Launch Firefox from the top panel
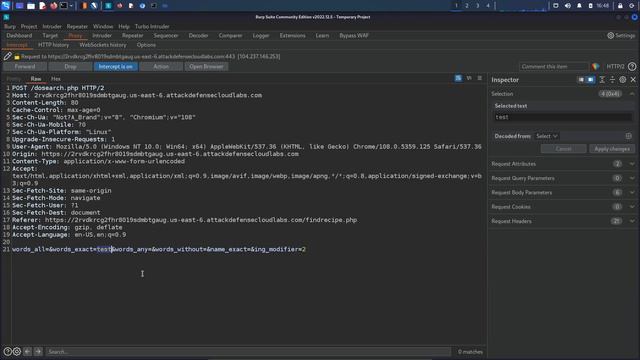Image resolution: width=640 pixels, height=360 pixels. click(x=53, y=6)
